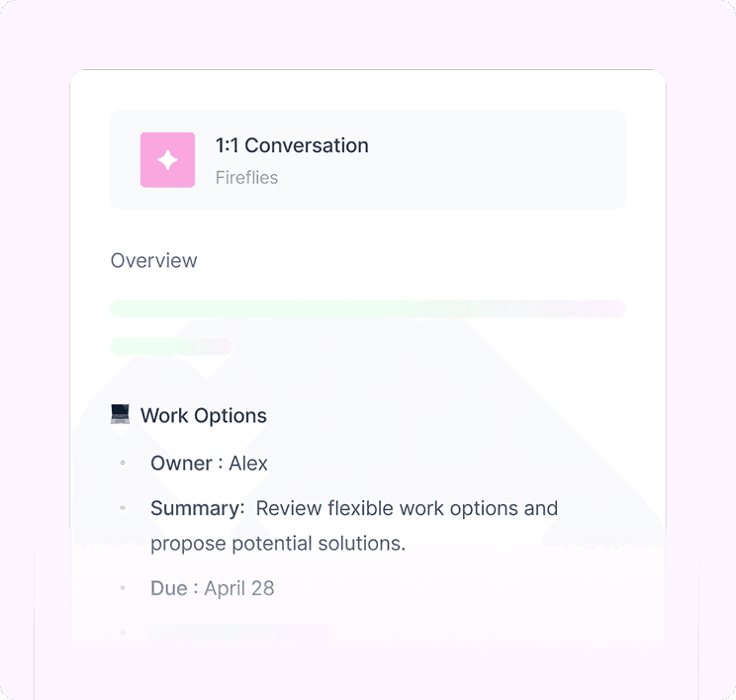
Task: Click the Summary label
Action: 198,508
